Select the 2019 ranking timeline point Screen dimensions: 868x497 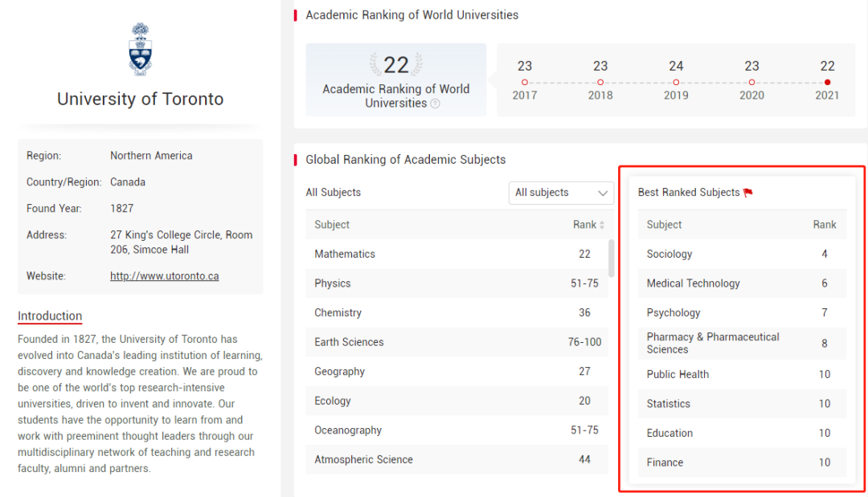pyautogui.click(x=676, y=83)
